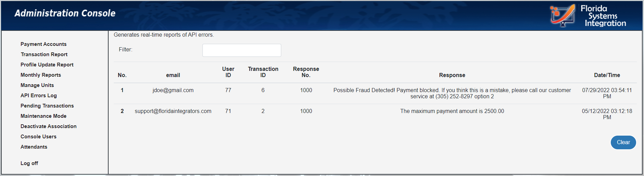The width and height of the screenshot is (644, 176).
Task: Open Payment Accounts page
Action: (44, 44)
